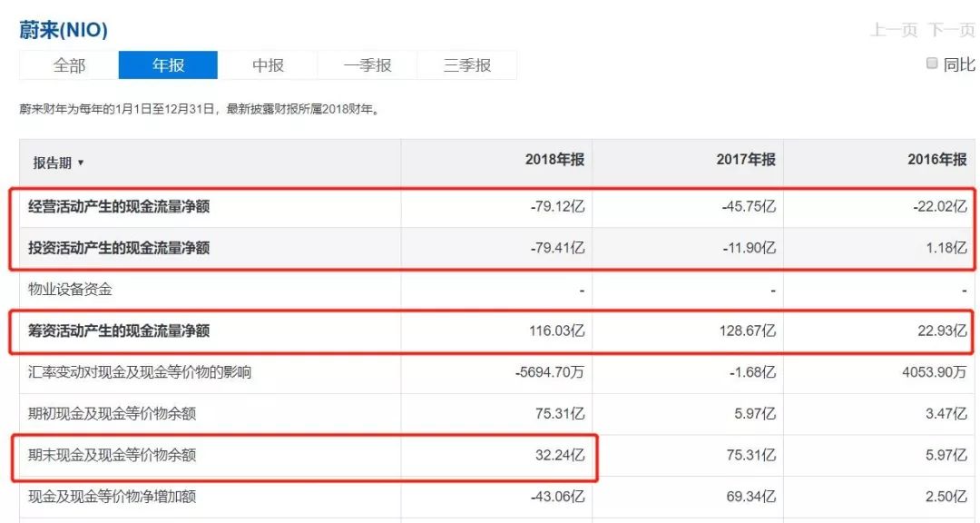Click the 物业设备资金 row label
The image size is (980, 523).
[x=70, y=289]
